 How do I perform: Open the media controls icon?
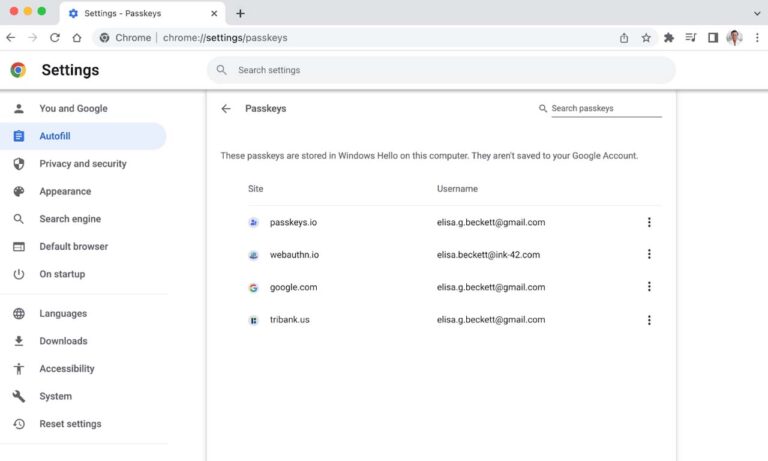(691, 37)
